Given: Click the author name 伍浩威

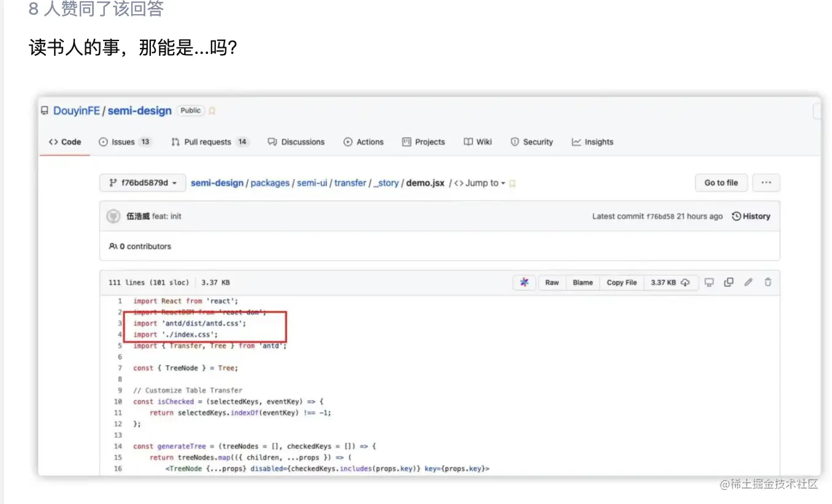Looking at the screenshot, I should coord(138,216).
